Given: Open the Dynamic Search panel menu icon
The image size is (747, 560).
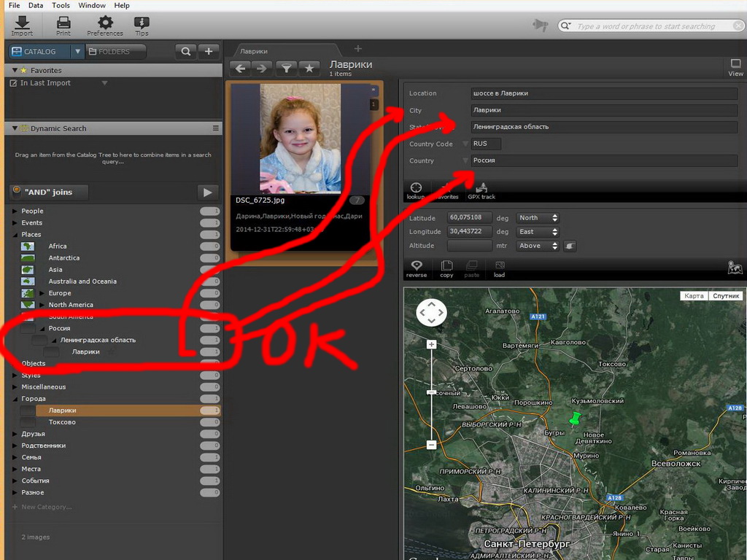Looking at the screenshot, I should pos(216,128).
